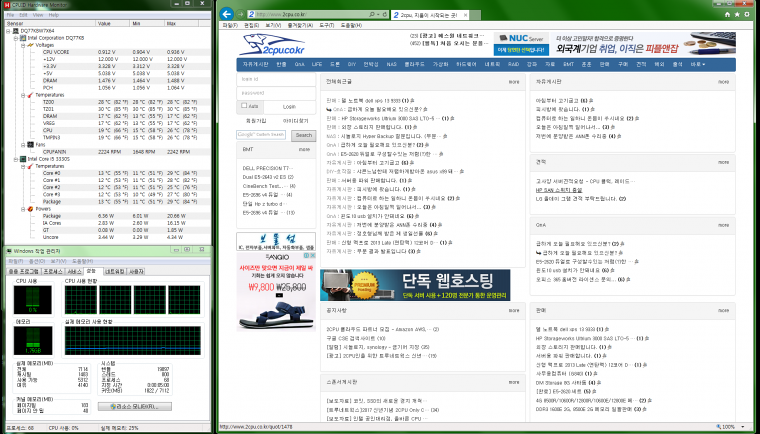Click the Powers flame icon in Hardware Monitor
Viewport: 760px width, 434px height.
tap(30, 209)
